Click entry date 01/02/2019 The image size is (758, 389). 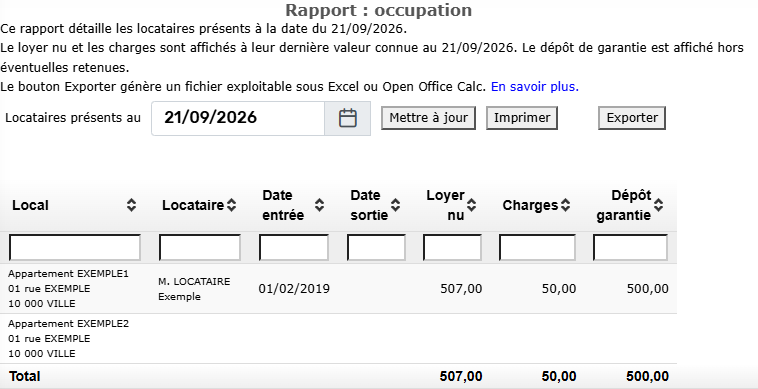click(x=294, y=289)
